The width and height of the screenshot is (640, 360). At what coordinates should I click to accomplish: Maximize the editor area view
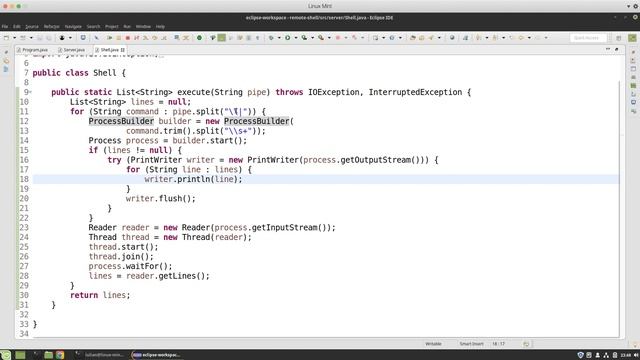[617, 49]
